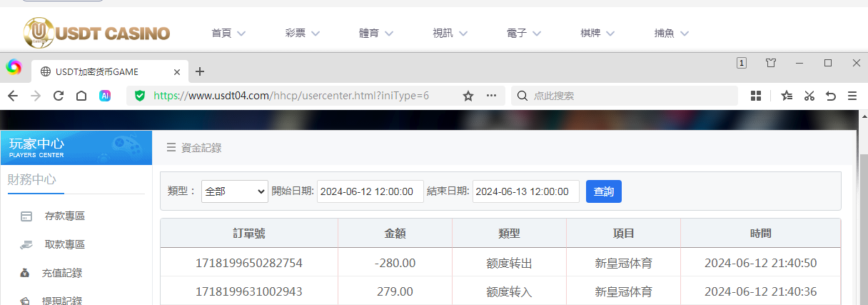The width and height of the screenshot is (868, 305).
Task: Click the 金額 column header
Action: (395, 234)
